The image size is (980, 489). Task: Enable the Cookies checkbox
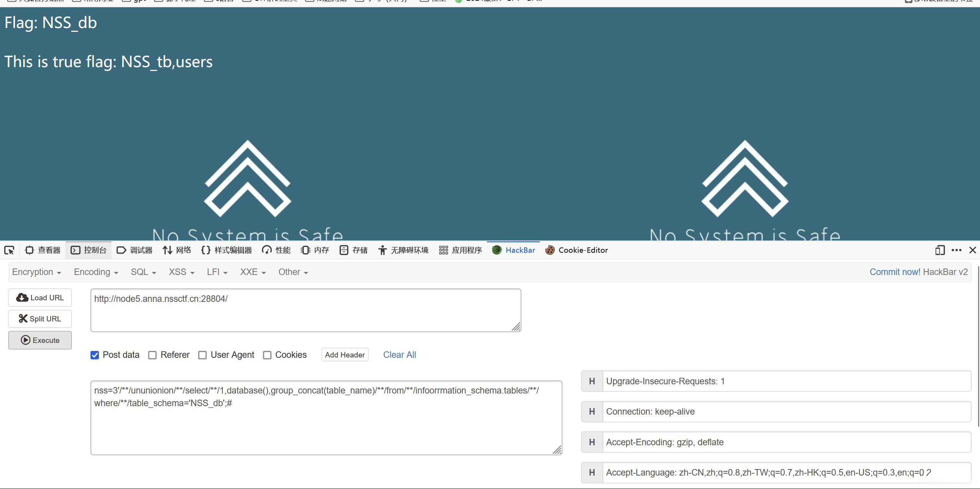[267, 355]
